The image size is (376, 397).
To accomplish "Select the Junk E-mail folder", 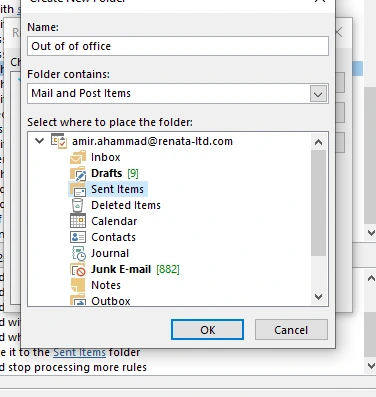I will coord(121,269).
